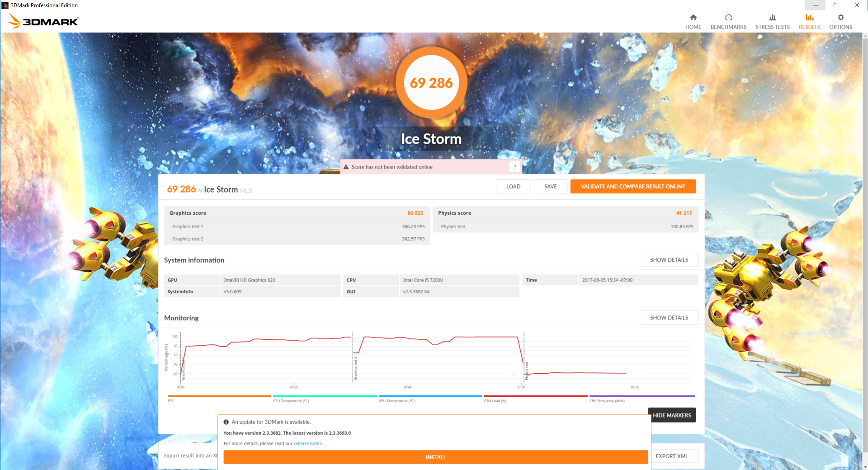The image size is (868, 470).
Task: Click Physics test result 130.85 FPS
Action: click(x=682, y=227)
